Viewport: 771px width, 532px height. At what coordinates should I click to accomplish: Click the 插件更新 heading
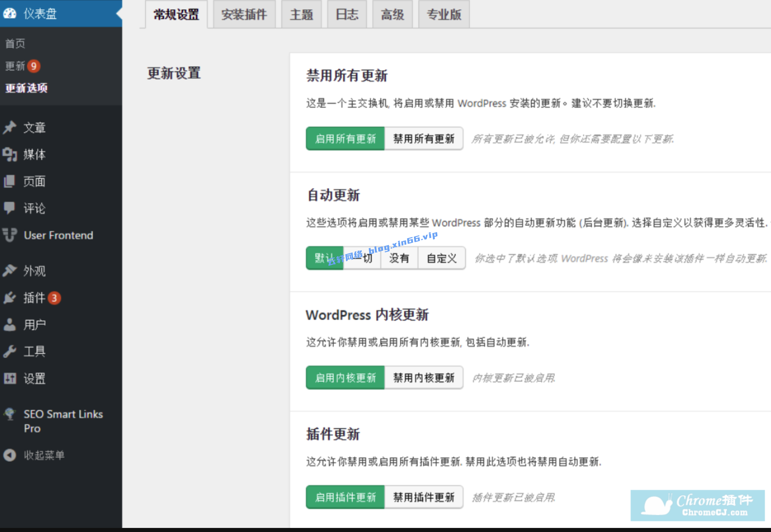click(333, 434)
